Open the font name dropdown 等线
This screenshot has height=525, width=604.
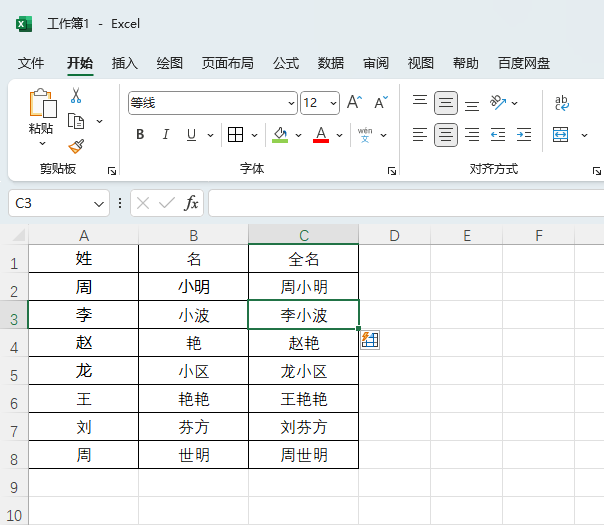tap(292, 103)
